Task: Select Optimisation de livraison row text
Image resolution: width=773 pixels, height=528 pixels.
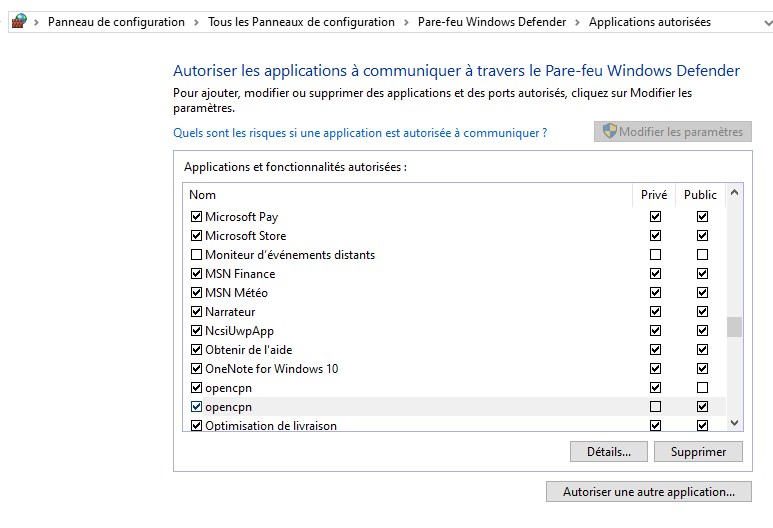Action: click(x=271, y=425)
